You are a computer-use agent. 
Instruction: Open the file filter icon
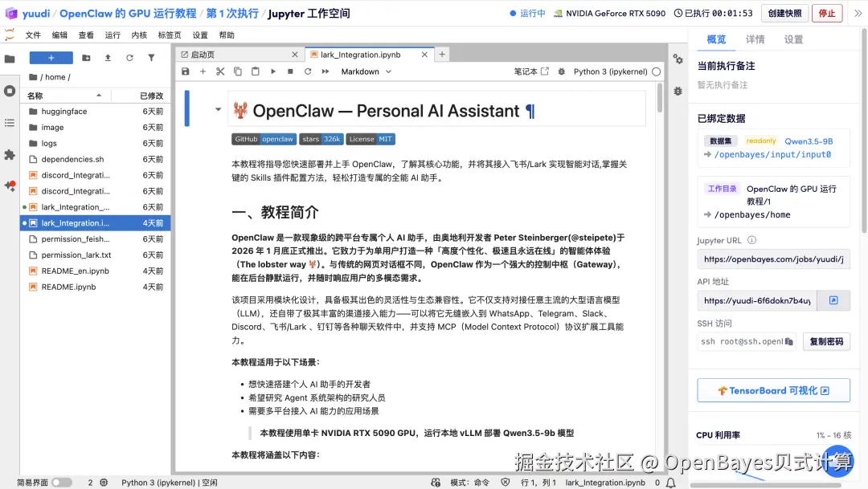click(151, 58)
